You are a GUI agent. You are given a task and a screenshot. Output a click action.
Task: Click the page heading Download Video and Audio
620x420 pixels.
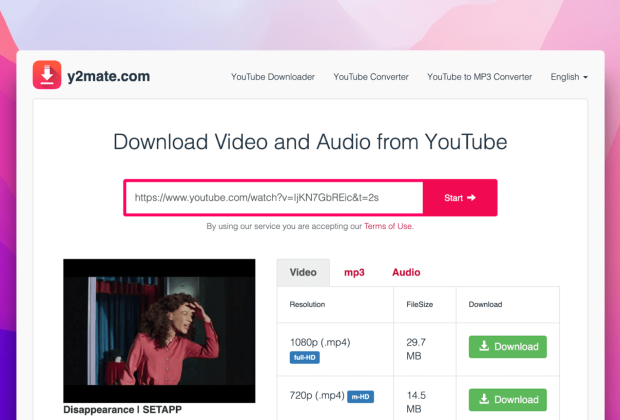click(x=310, y=142)
